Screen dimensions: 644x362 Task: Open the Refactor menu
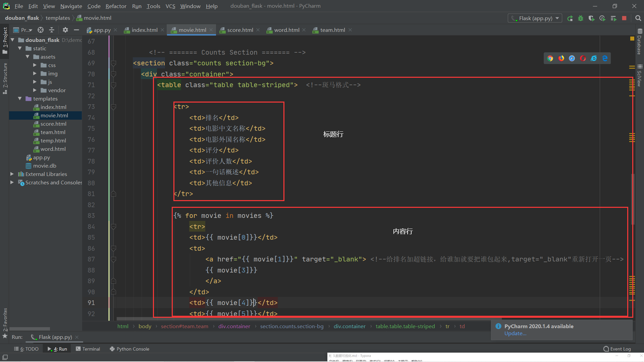tap(116, 6)
